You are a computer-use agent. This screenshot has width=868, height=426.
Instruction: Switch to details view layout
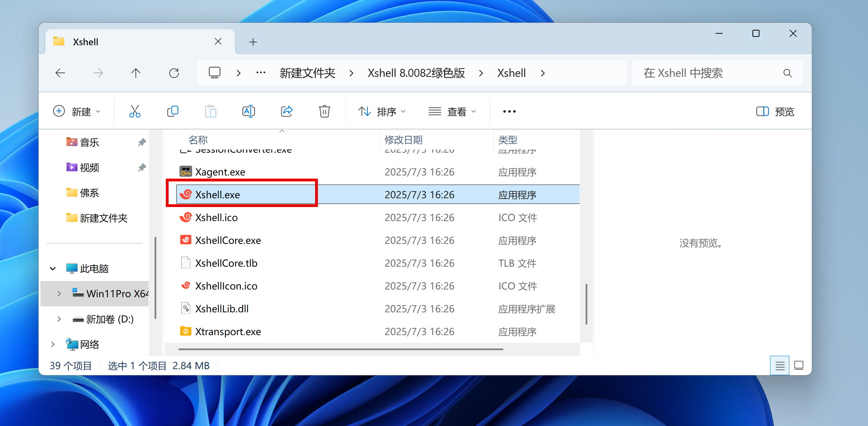pos(779,366)
